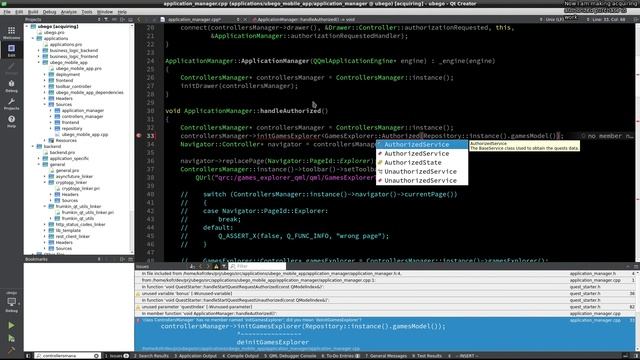Open the Debug menu
The width and height of the screenshot is (640, 360).
point(49,12)
